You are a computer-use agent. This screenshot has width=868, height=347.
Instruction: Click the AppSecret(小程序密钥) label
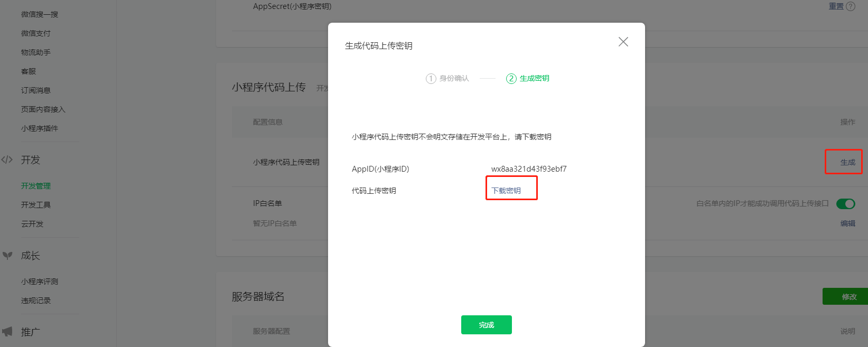(292, 6)
